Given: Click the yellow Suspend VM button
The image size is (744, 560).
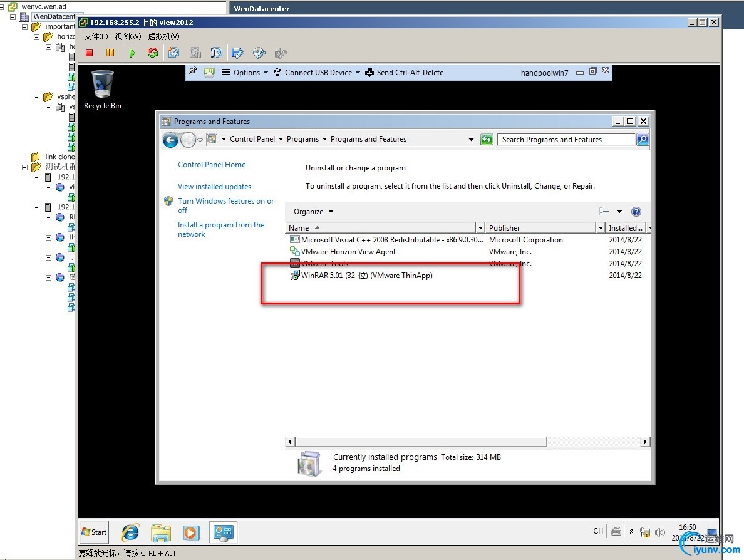Looking at the screenshot, I should (110, 53).
